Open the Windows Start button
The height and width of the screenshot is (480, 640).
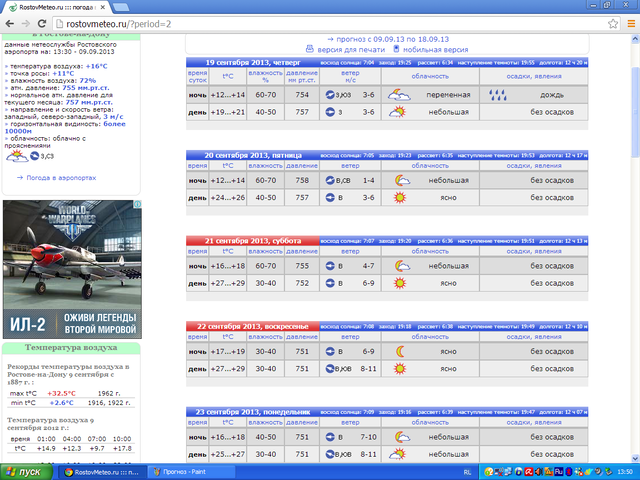26,472
